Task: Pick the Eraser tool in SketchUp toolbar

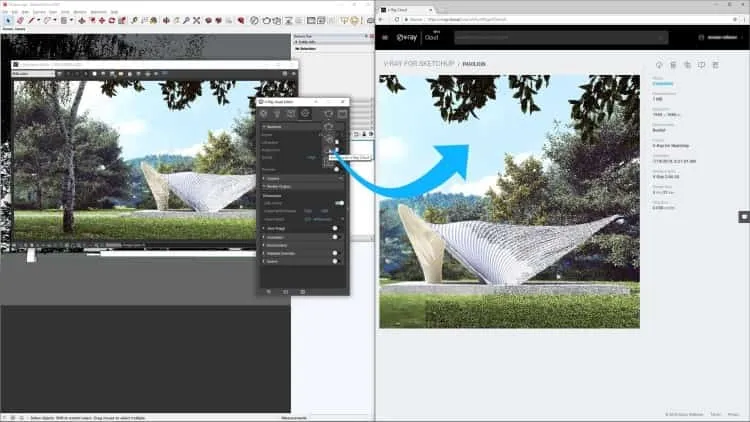Action: pyautogui.click(x=20, y=20)
